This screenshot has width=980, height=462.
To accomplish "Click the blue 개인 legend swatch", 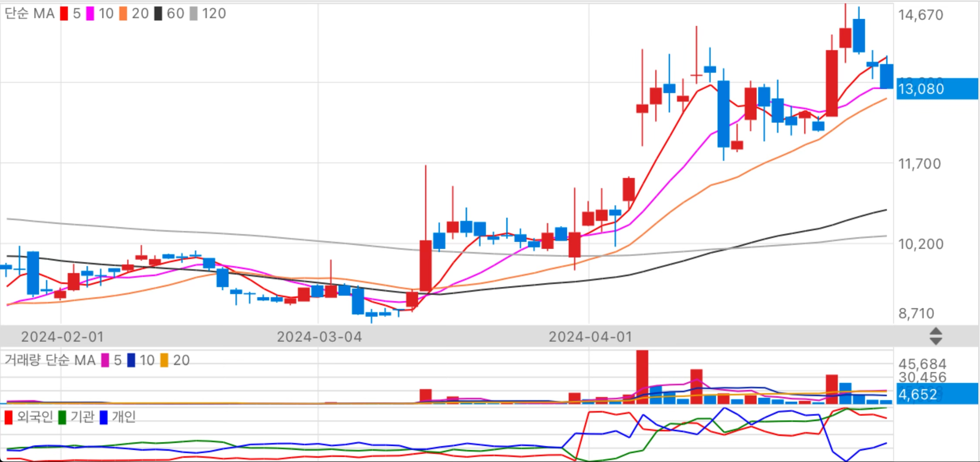I will click(104, 417).
